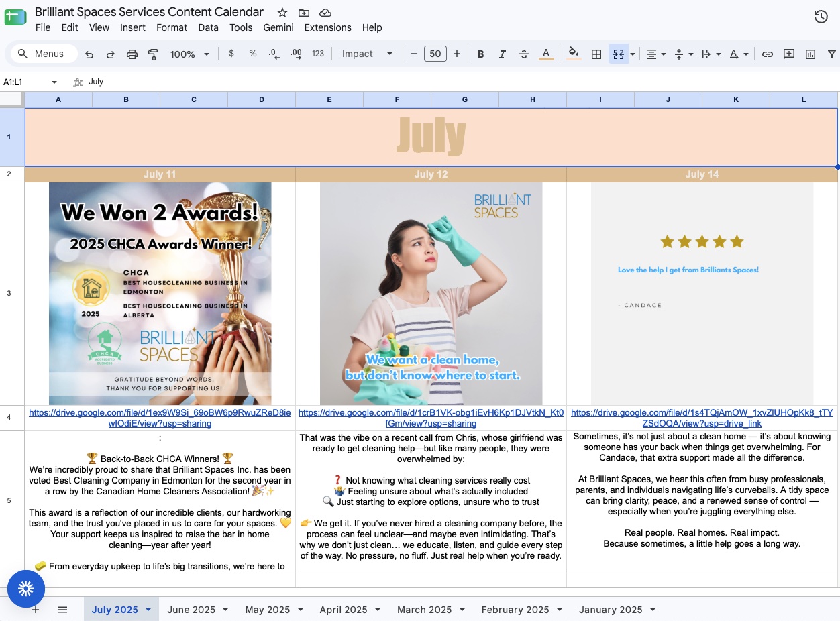Click the undo arrow
This screenshot has height=621, width=840.
click(89, 54)
